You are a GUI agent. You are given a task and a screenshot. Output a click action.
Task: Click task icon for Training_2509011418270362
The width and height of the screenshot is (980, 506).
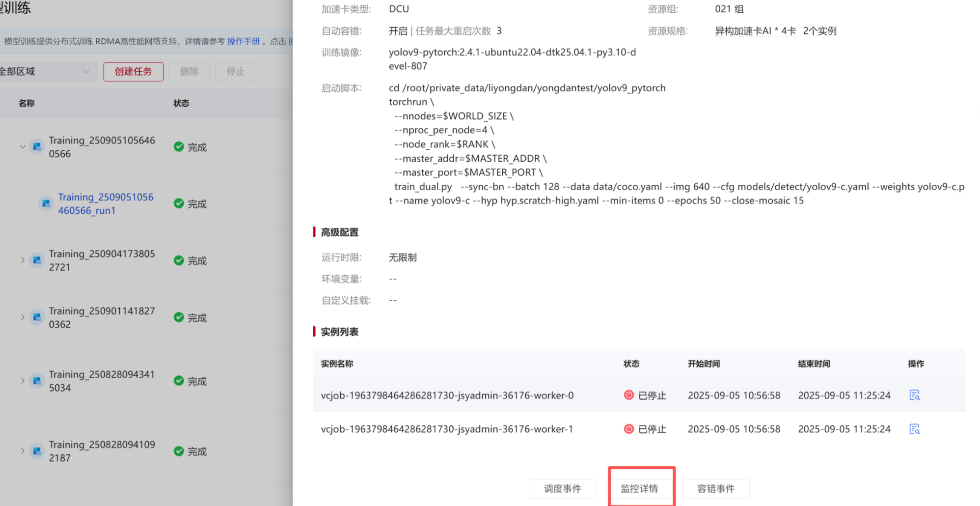point(37,317)
